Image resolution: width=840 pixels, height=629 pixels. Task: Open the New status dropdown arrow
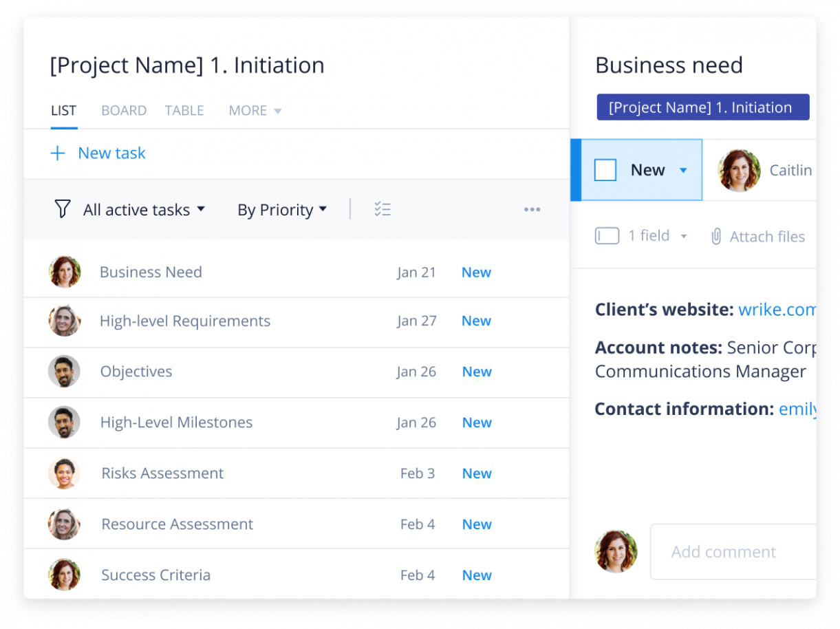683,171
